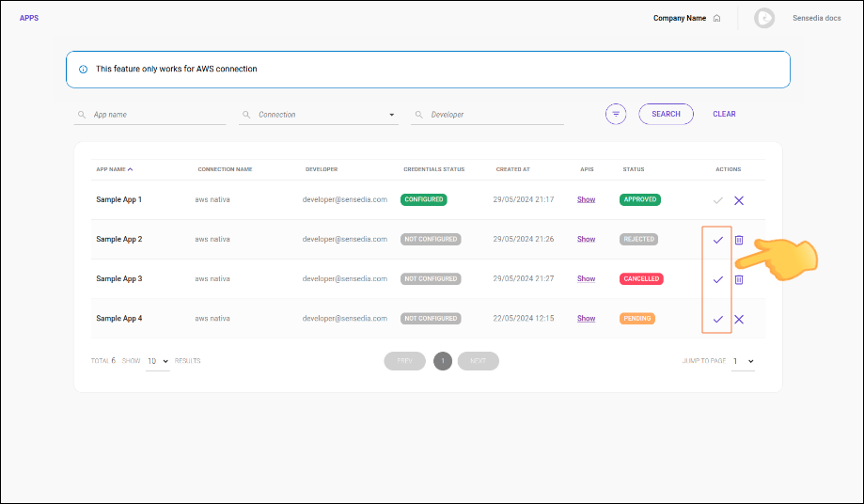Delete Sample App 3 using the trash icon
Image resolution: width=864 pixels, height=504 pixels.
pos(739,279)
